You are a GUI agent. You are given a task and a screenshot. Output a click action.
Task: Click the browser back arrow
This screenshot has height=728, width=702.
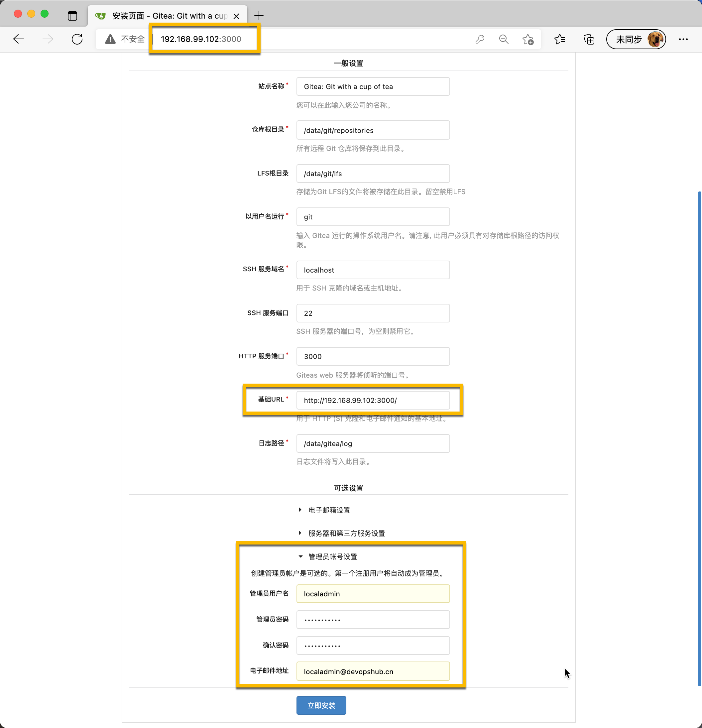point(19,39)
